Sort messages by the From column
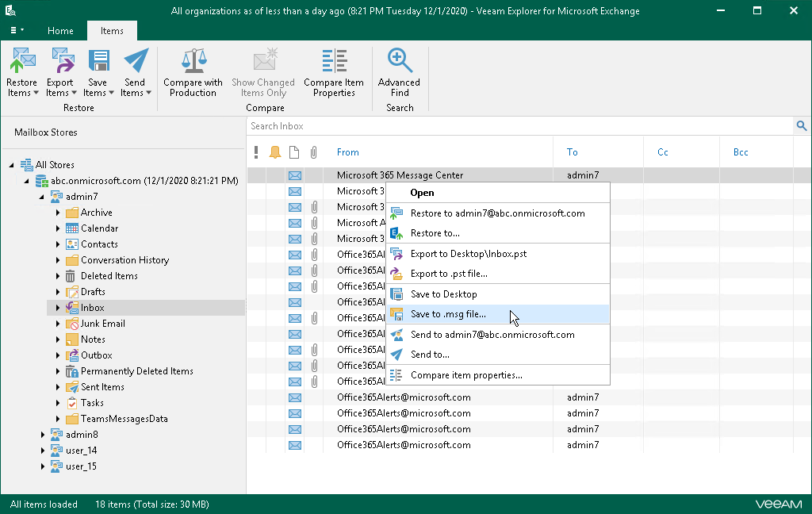812x514 pixels. [348, 152]
